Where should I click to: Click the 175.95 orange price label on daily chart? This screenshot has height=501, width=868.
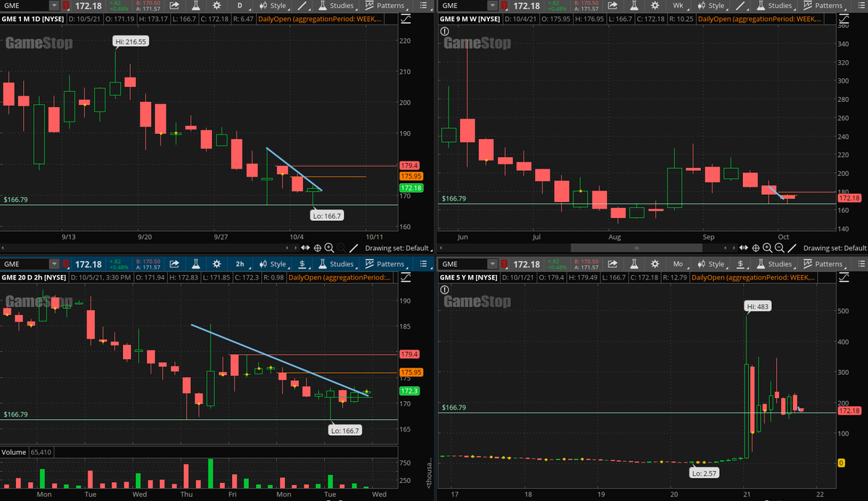(411, 176)
